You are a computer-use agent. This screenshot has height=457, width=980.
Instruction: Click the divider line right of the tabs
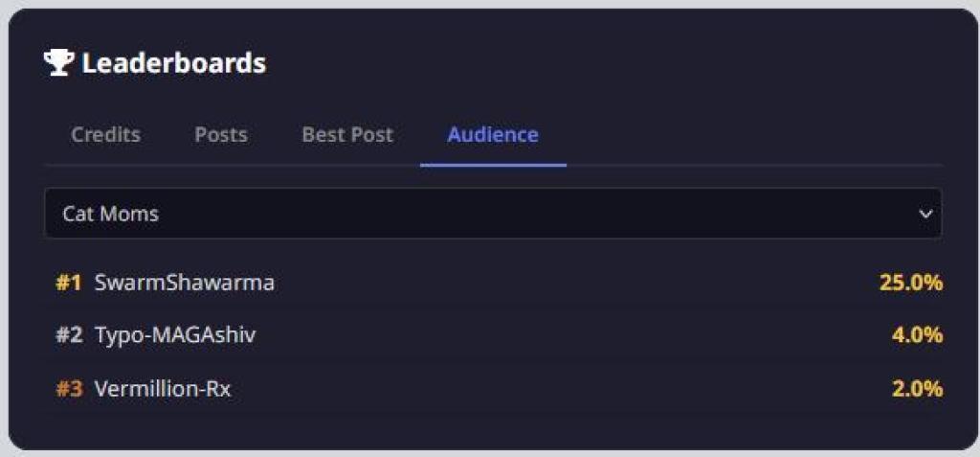tap(756, 166)
